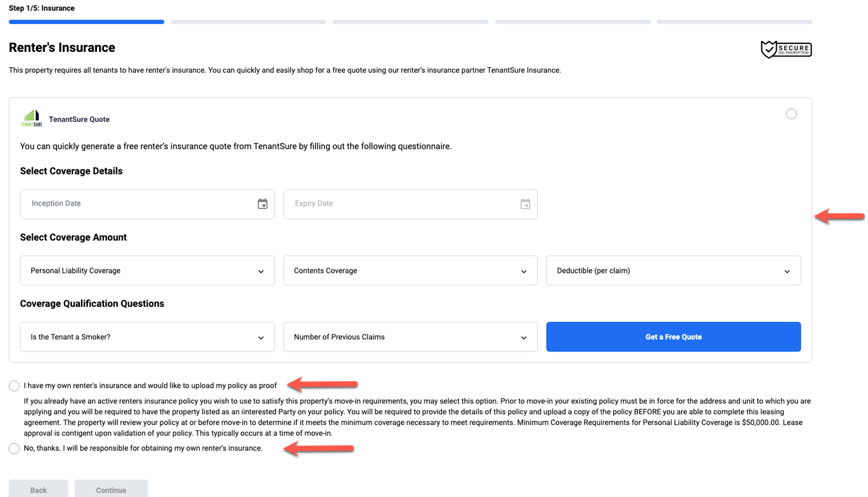The image size is (868, 497).
Task: Go back with the Back button
Action: click(x=38, y=490)
